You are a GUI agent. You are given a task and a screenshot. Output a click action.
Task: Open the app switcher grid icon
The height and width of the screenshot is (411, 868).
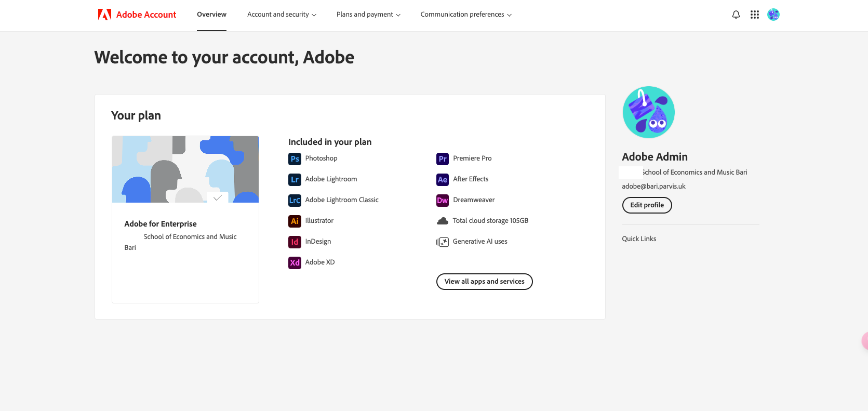click(x=755, y=15)
